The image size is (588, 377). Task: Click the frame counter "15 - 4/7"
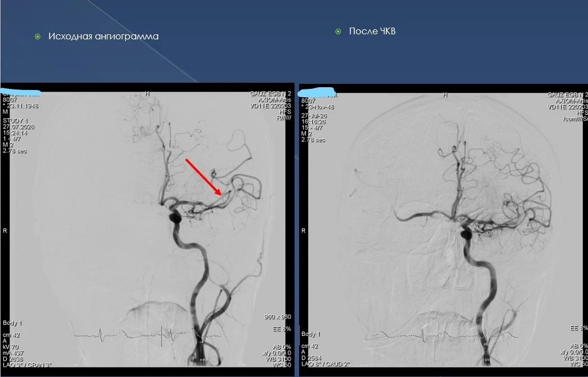pyautogui.click(x=311, y=128)
